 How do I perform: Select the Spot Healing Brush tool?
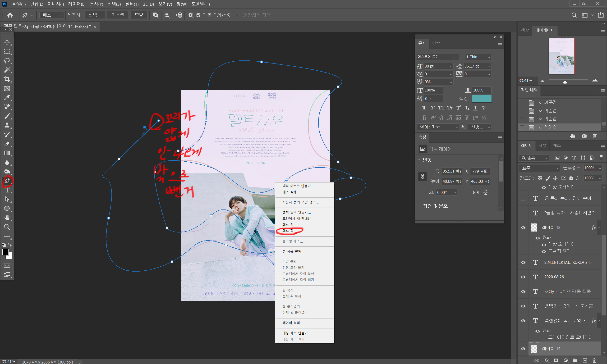tap(7, 107)
